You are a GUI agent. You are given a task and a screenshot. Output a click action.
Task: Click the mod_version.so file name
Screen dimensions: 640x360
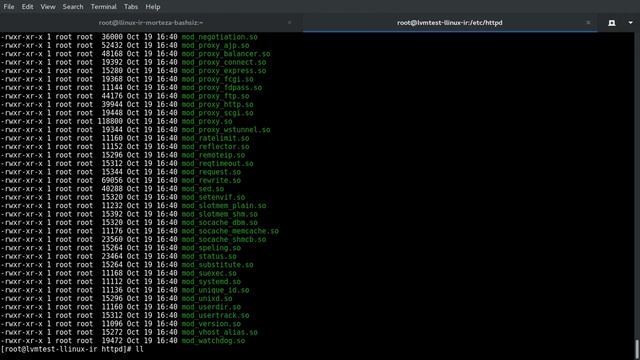point(211,324)
